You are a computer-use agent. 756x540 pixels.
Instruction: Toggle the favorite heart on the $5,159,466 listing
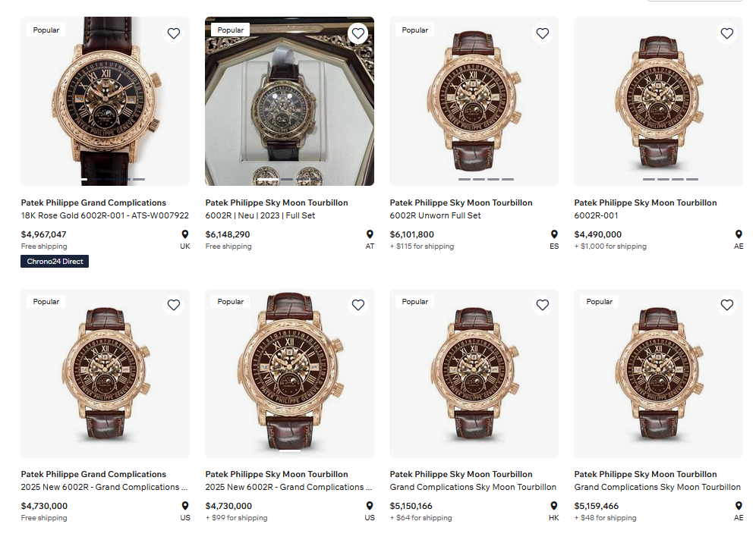(x=727, y=305)
